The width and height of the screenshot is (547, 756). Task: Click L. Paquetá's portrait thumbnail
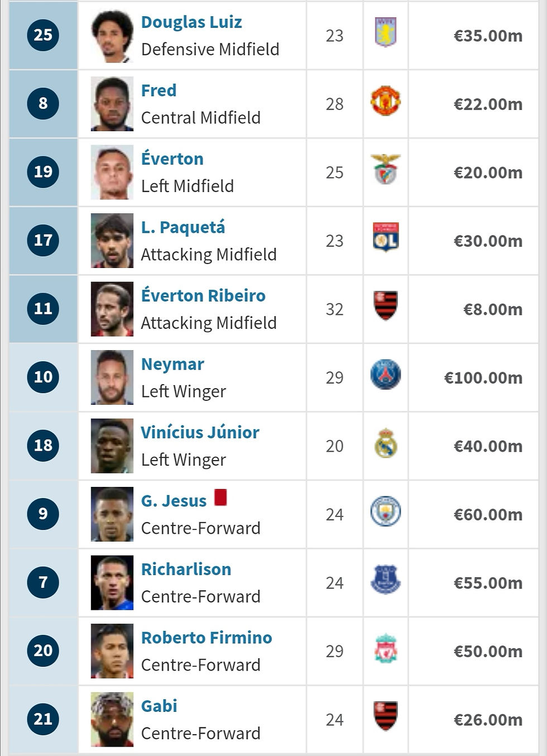click(112, 241)
